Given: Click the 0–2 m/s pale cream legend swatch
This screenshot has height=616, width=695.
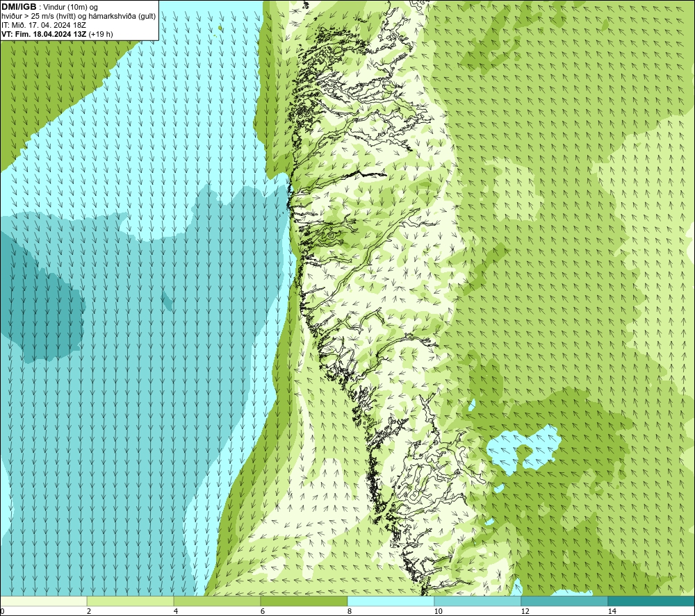Looking at the screenshot, I should [43, 601].
